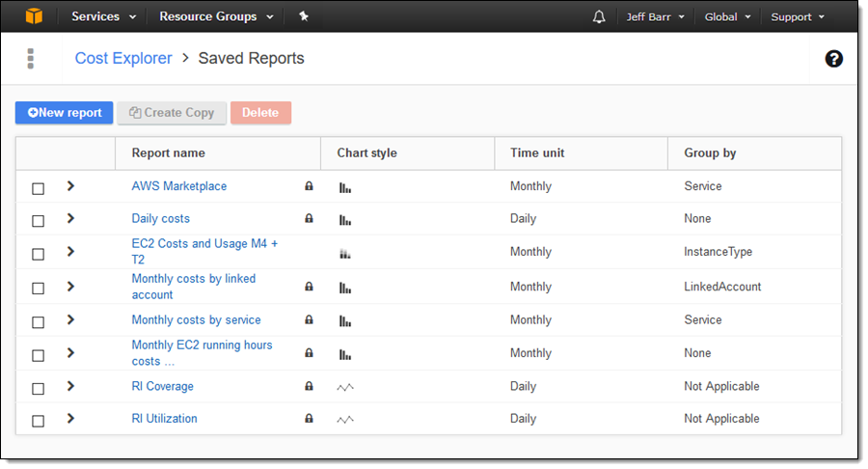The height and width of the screenshot is (469, 868).
Task: Click the help question mark icon
Action: click(834, 59)
